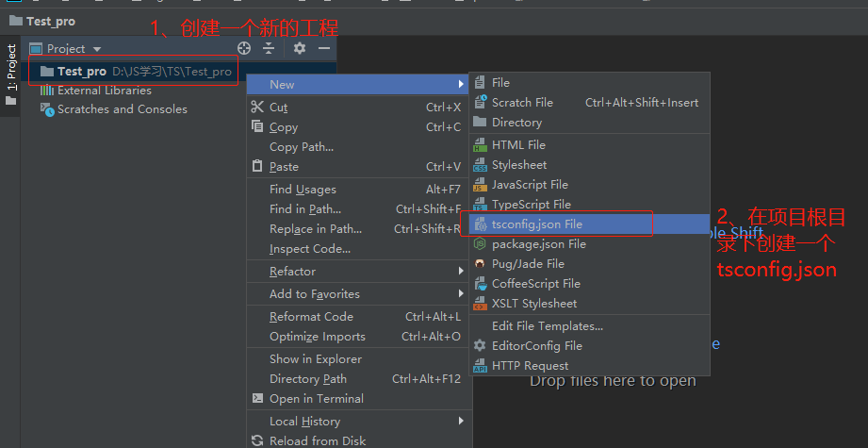This screenshot has width=868, height=448.
Task: Click the locate/scroll-from-source target icon
Action: pyautogui.click(x=243, y=48)
